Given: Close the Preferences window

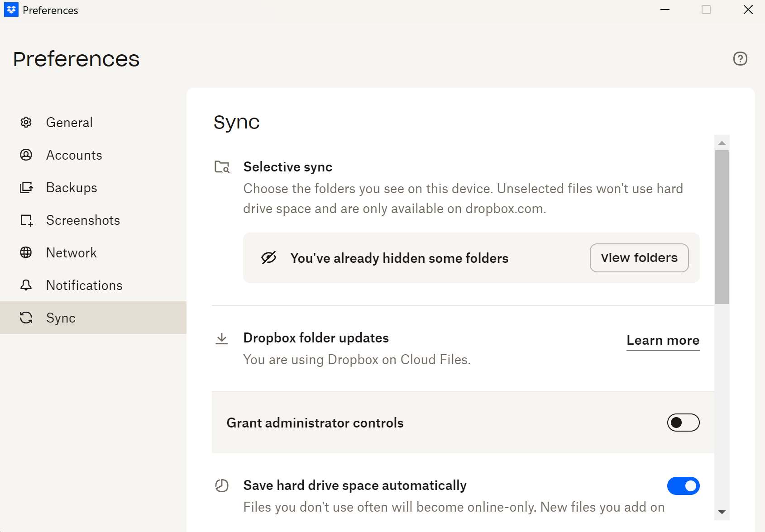Looking at the screenshot, I should pyautogui.click(x=748, y=10).
